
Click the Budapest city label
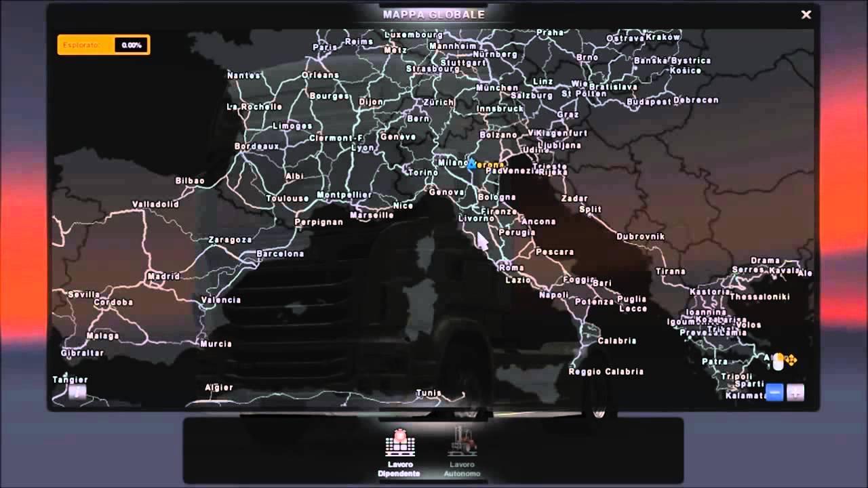click(x=649, y=102)
